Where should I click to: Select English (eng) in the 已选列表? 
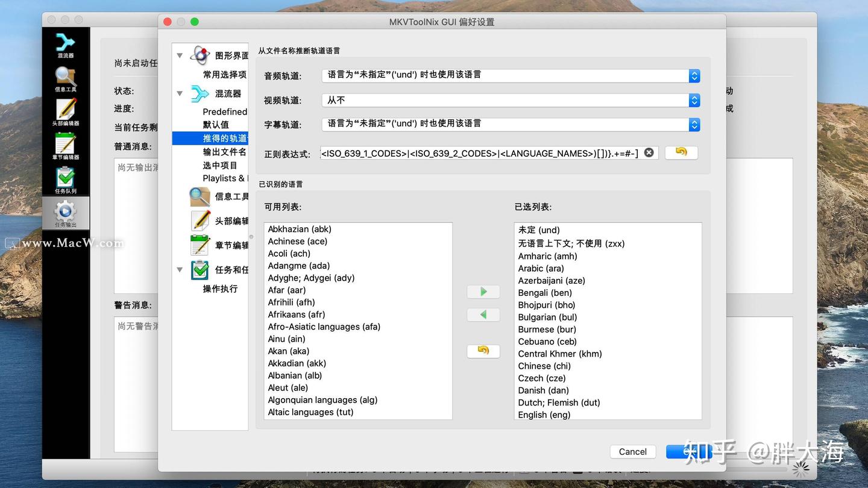(544, 414)
